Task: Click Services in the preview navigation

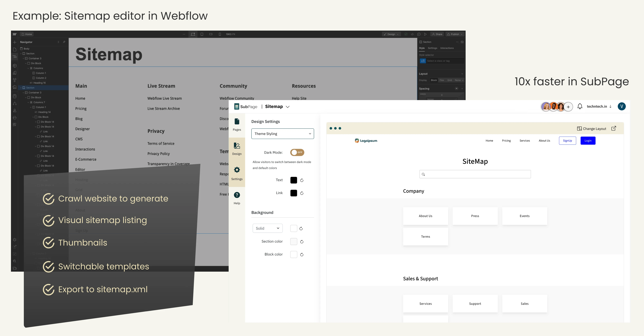Action: tap(525, 141)
